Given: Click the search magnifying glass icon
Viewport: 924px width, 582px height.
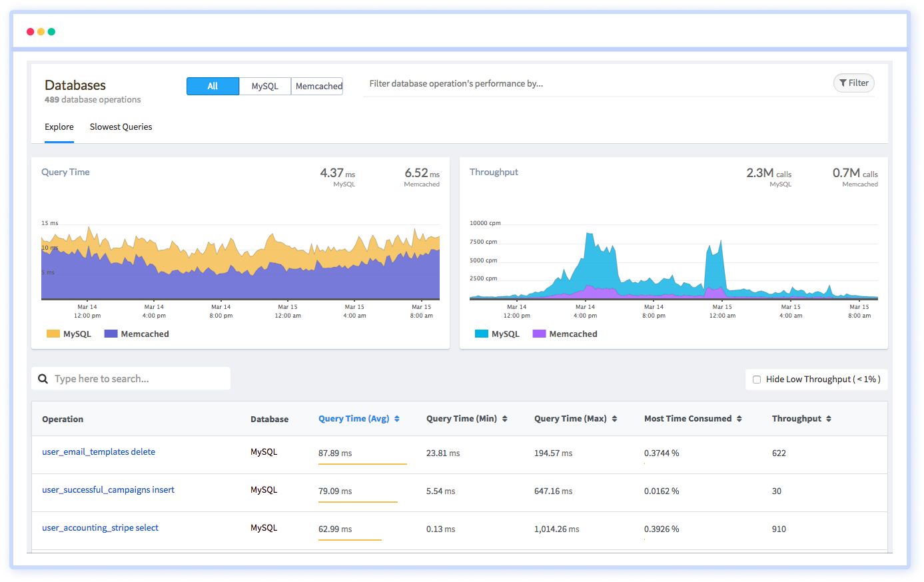Looking at the screenshot, I should coord(43,378).
